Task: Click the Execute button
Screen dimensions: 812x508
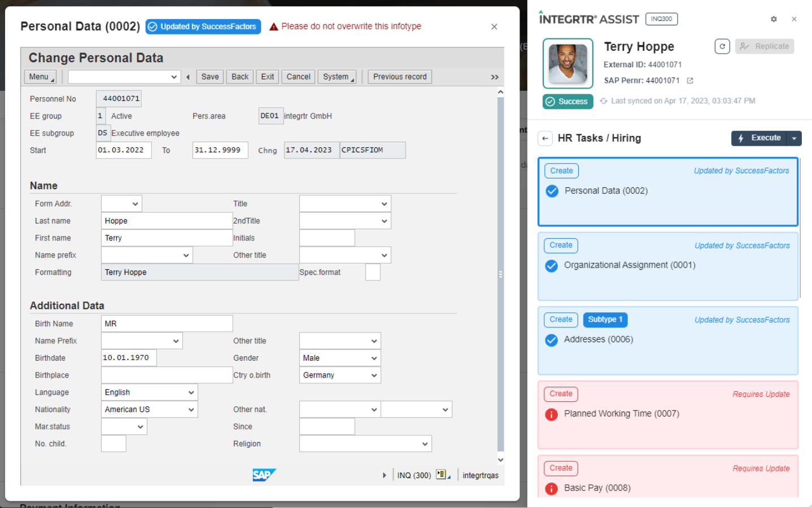Action: [759, 138]
